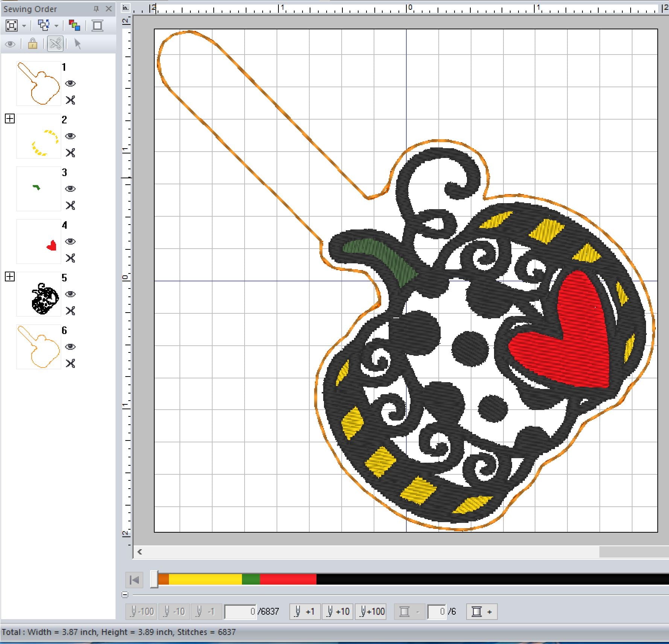Click the current stitch number input field
This screenshot has width=669, height=644.
(240, 612)
